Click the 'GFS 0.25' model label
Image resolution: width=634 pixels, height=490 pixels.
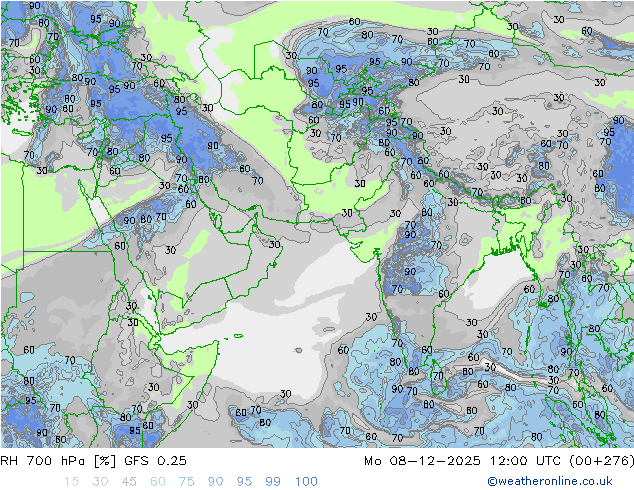click(155, 461)
